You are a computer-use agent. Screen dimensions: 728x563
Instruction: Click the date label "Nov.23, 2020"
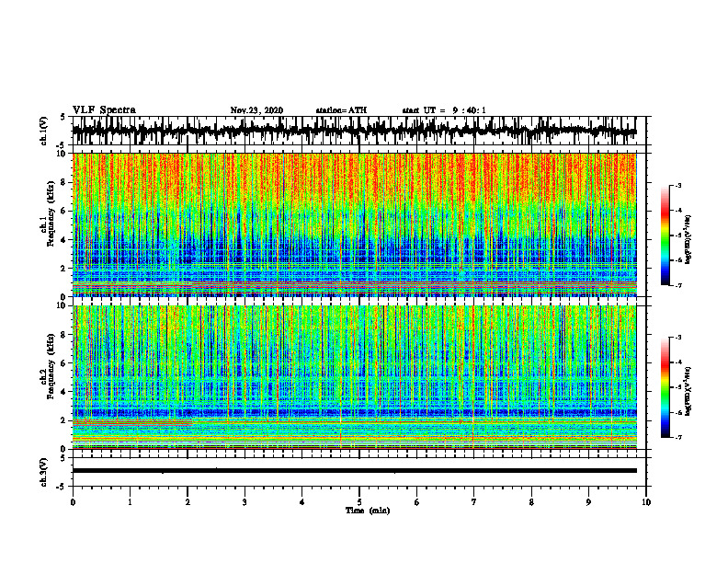(256, 110)
